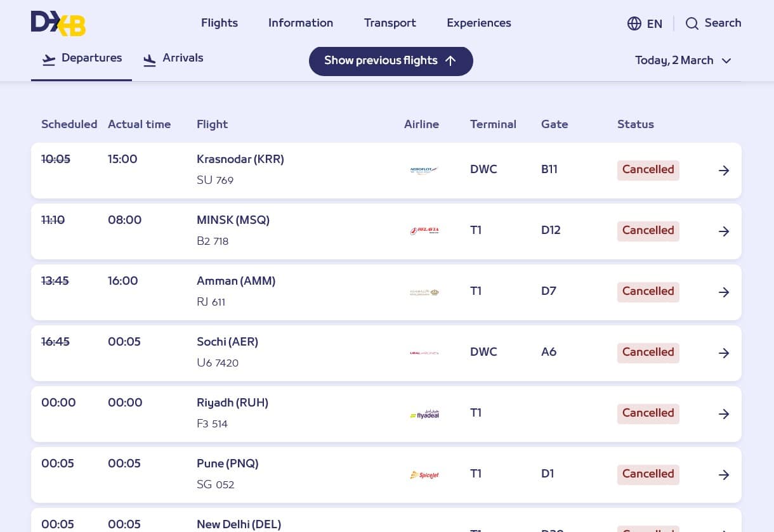Screen dimensions: 774x532
Task: Click the DXB home logo
Action: pos(58,23)
